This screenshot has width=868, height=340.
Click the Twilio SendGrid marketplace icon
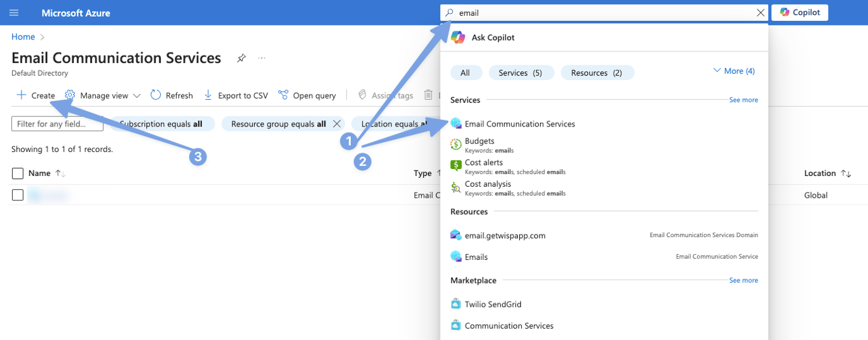[x=456, y=304]
